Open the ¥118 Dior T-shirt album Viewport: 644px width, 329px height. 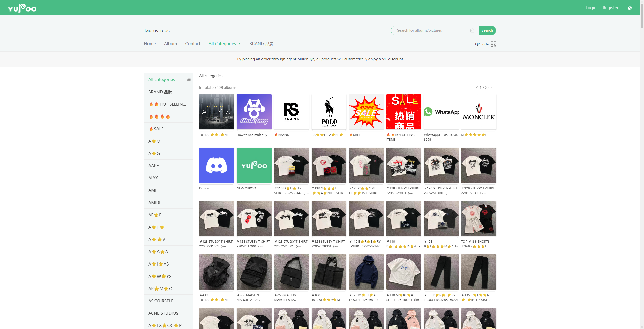[291, 165]
